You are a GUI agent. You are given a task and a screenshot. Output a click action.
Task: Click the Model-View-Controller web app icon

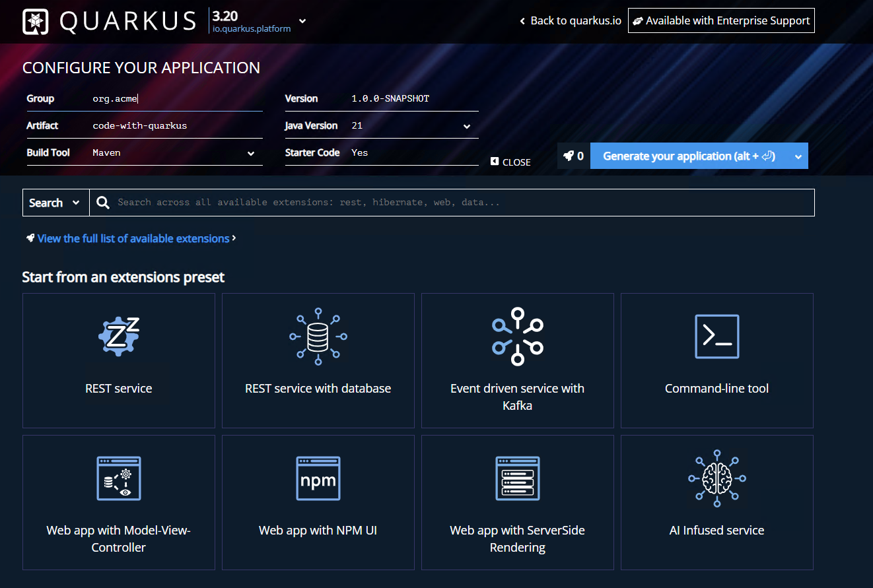(x=119, y=478)
